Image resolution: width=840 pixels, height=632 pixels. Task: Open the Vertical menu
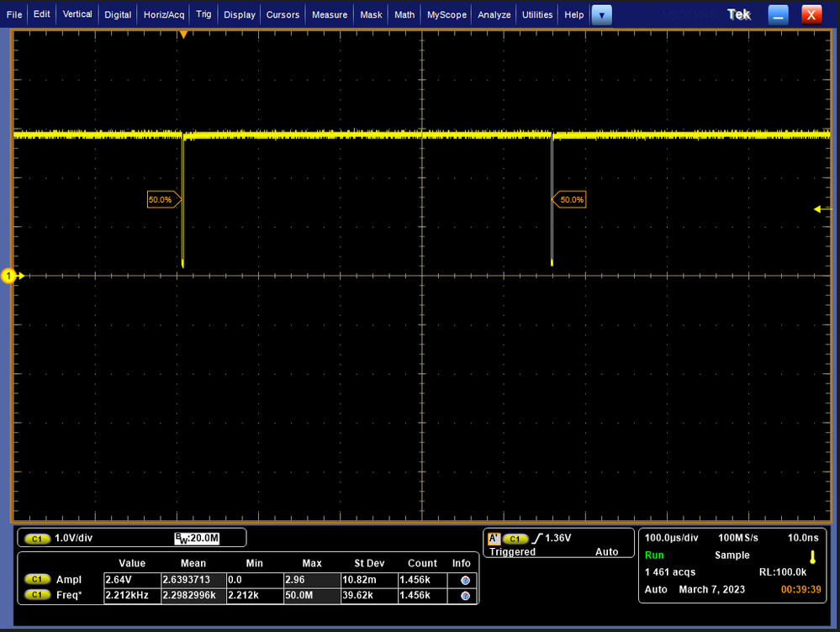[x=77, y=14]
